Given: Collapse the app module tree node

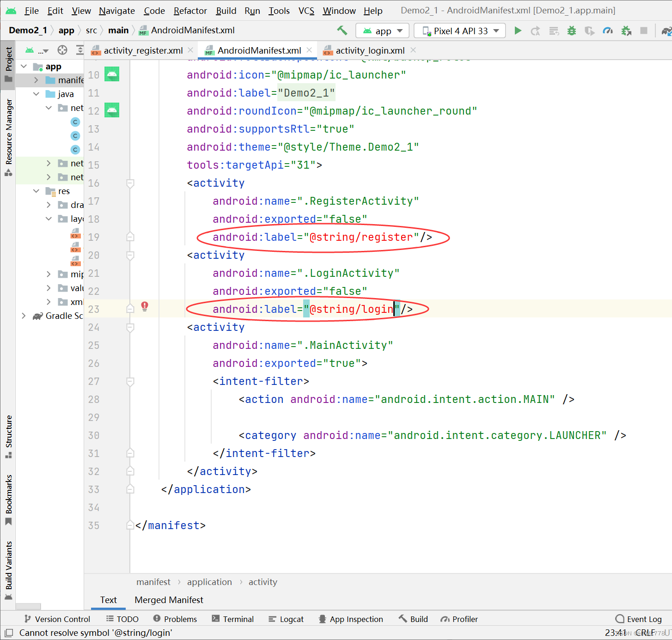Looking at the screenshot, I should [x=24, y=67].
